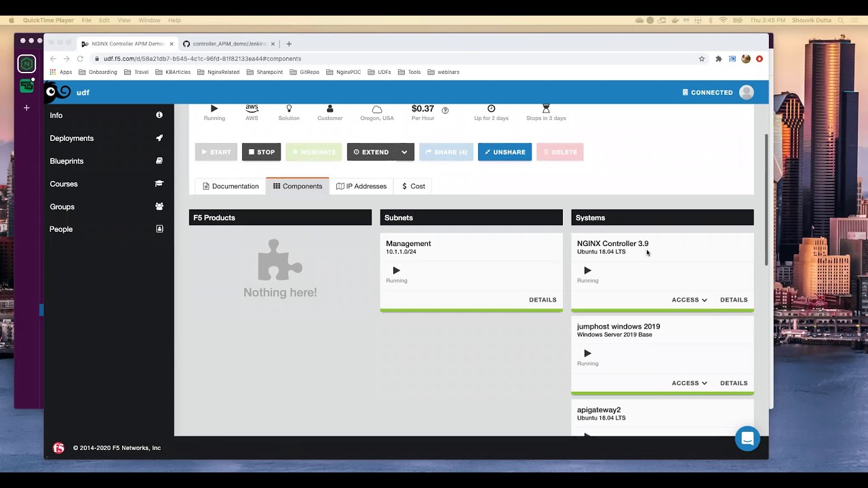The height and width of the screenshot is (488, 868).
Task: Open the user avatar in UDF header
Action: (747, 92)
